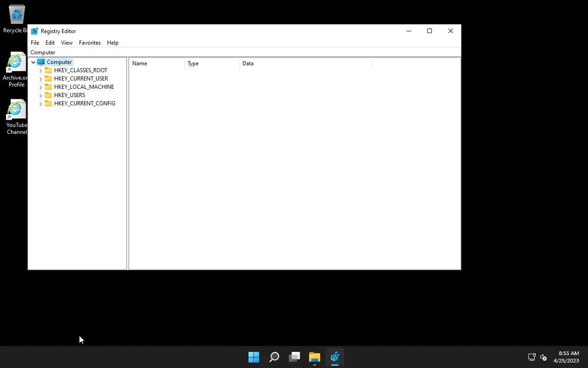Image resolution: width=588 pixels, height=368 pixels.
Task: Click the HKEY_CURRENT_USER folder icon
Action: pos(48,79)
